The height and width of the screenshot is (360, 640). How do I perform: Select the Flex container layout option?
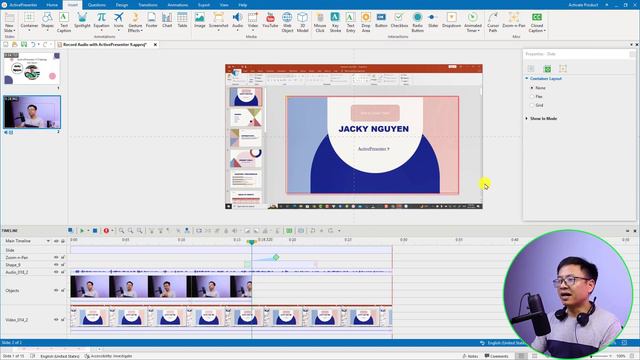click(x=532, y=96)
